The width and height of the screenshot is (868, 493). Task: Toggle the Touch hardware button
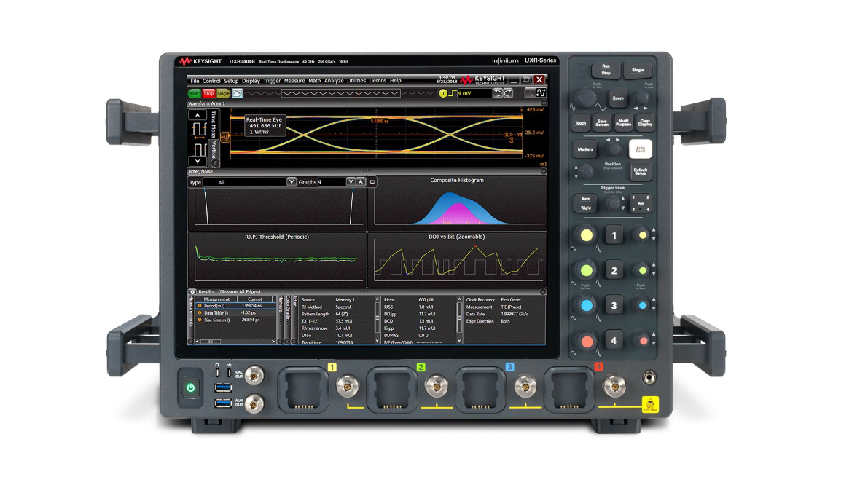580,123
